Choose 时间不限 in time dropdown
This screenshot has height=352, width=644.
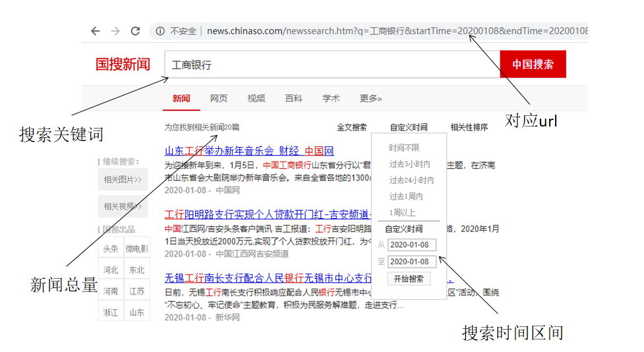coord(404,148)
